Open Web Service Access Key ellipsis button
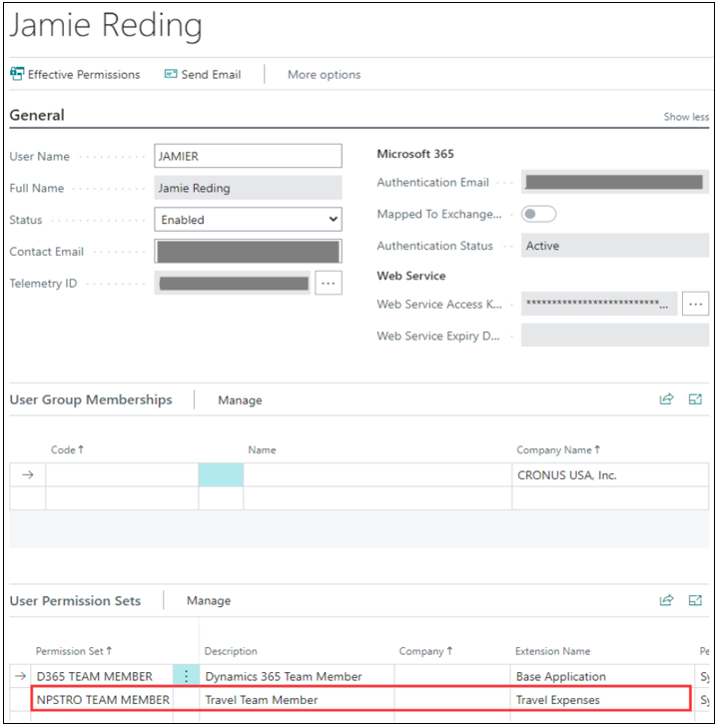Screen dimensions: 719x728 (x=695, y=304)
